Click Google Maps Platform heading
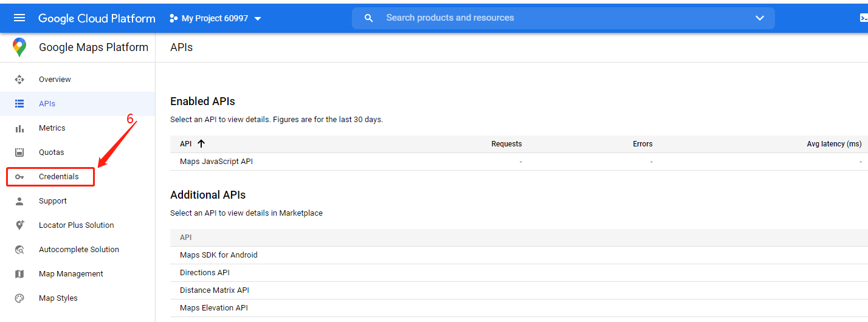Screen dimensions: 868x322 click(x=94, y=47)
